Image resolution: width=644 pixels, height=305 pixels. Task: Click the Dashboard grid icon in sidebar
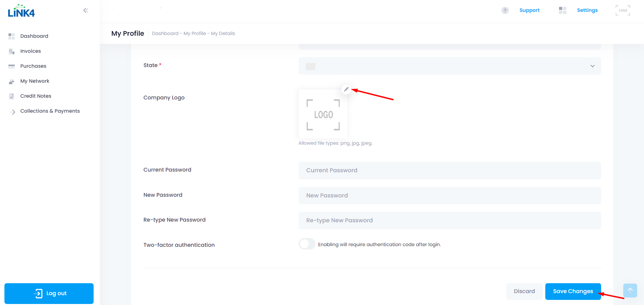tap(12, 36)
